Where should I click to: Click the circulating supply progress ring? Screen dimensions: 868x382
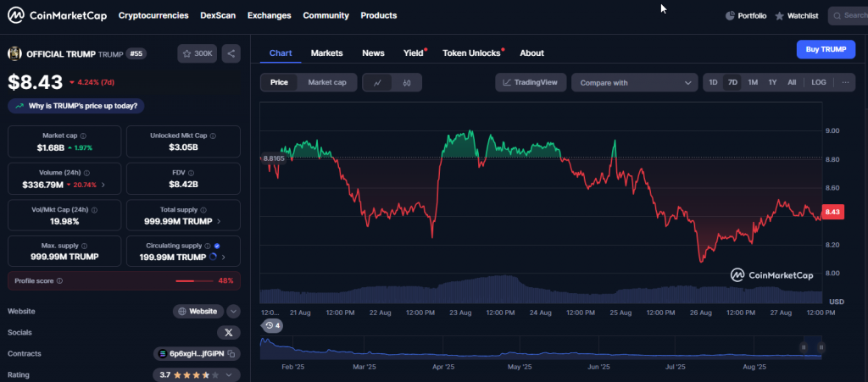214,257
